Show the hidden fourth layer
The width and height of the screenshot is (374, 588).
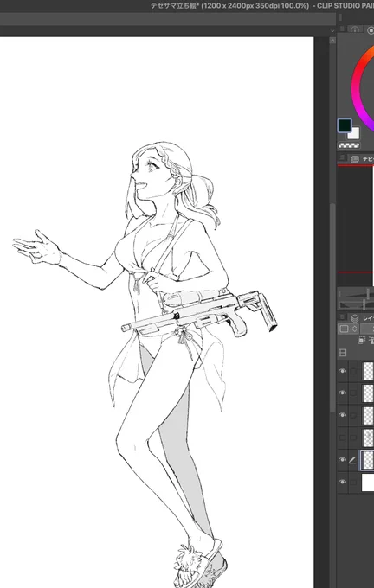[342, 438]
